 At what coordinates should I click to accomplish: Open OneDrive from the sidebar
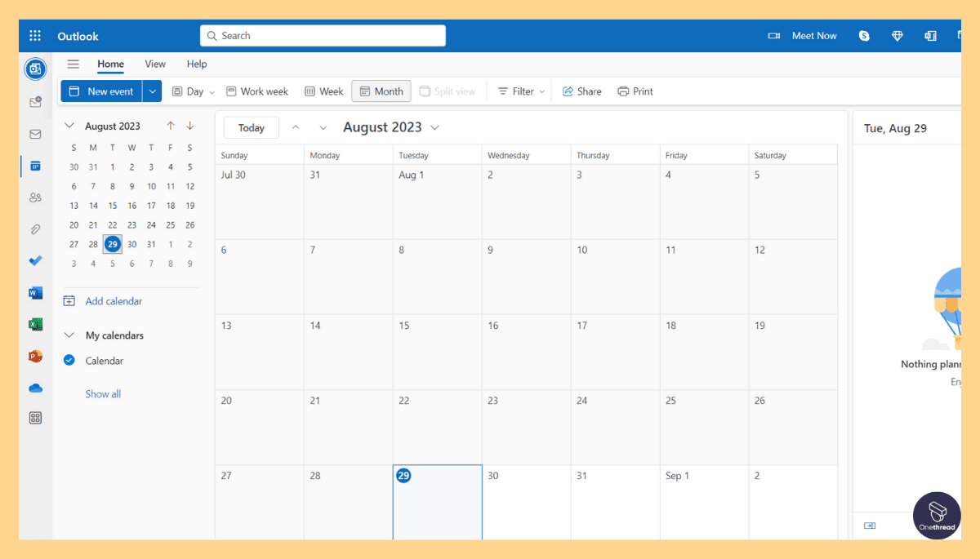(x=35, y=388)
